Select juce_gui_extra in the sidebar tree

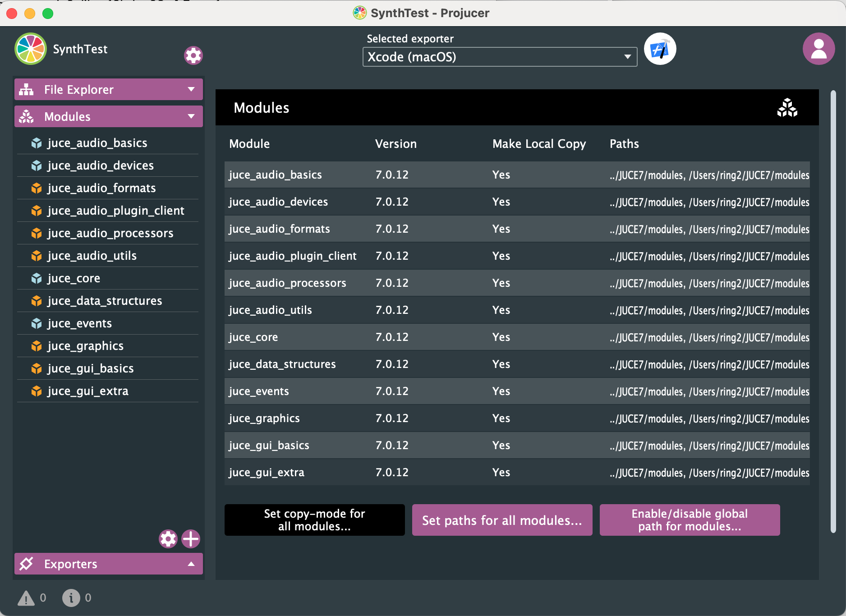pyautogui.click(x=108, y=391)
